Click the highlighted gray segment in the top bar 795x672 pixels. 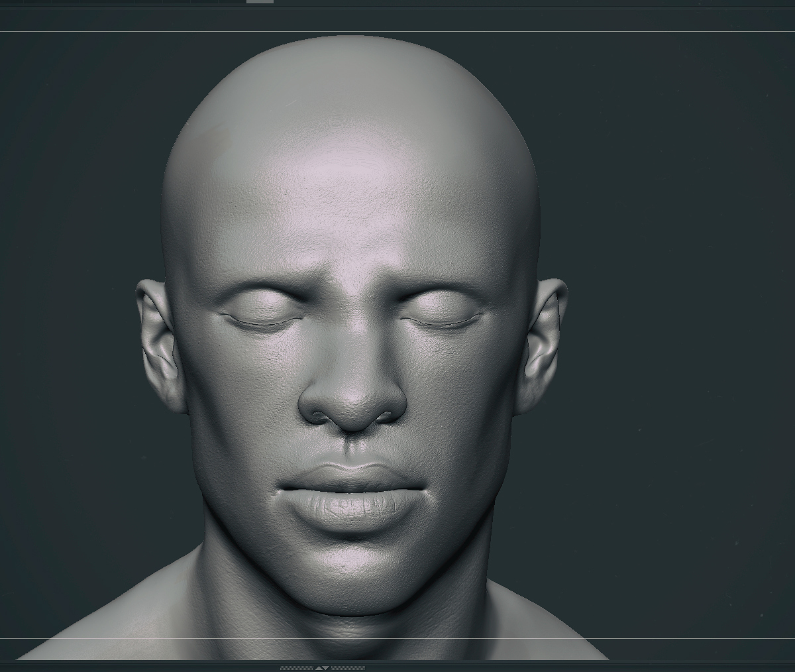pos(260,2)
